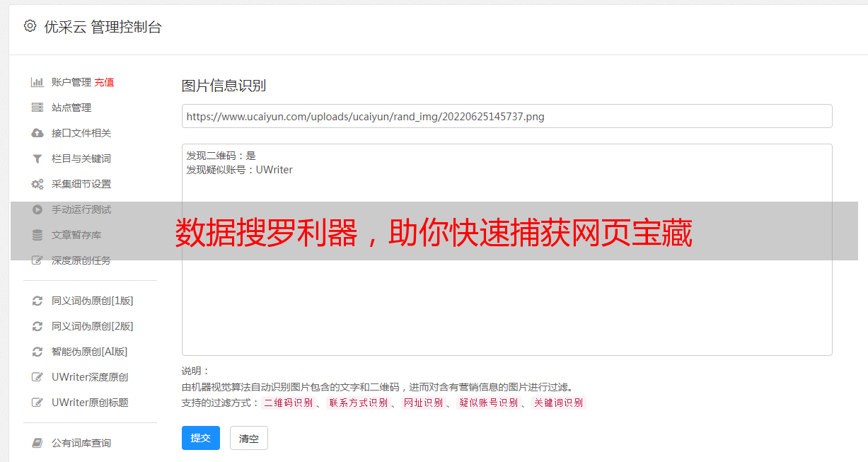Click the 发现疑似账号：UWriter result line
This screenshot has width=868, height=462.
click(239, 170)
